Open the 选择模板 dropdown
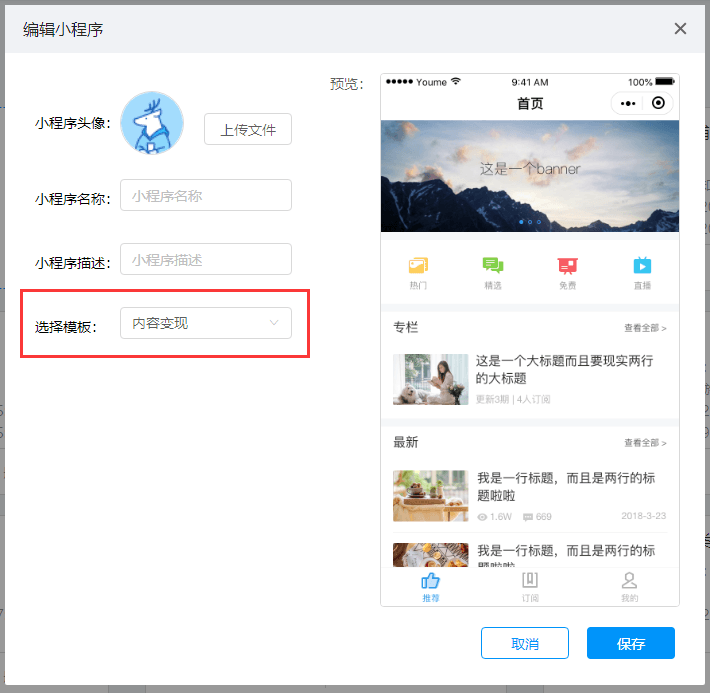This screenshot has width=710, height=693. coord(206,323)
